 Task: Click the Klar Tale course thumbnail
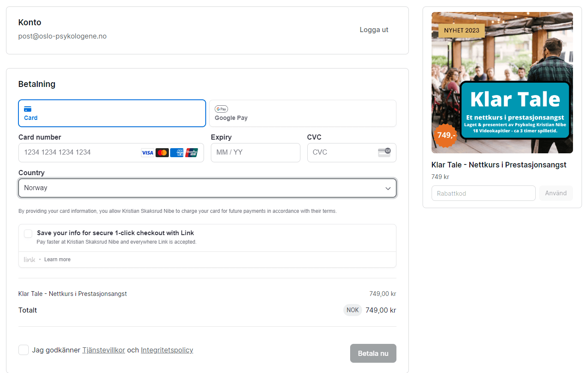click(x=502, y=83)
